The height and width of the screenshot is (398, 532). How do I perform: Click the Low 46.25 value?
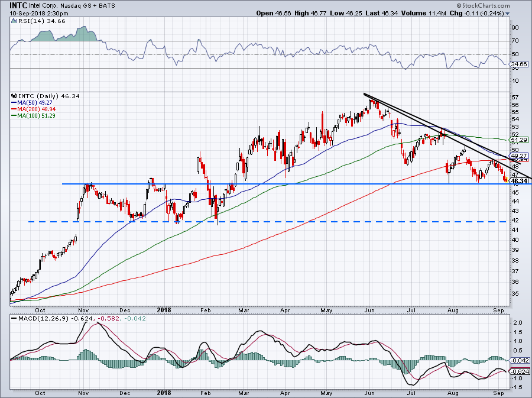pos(346,13)
